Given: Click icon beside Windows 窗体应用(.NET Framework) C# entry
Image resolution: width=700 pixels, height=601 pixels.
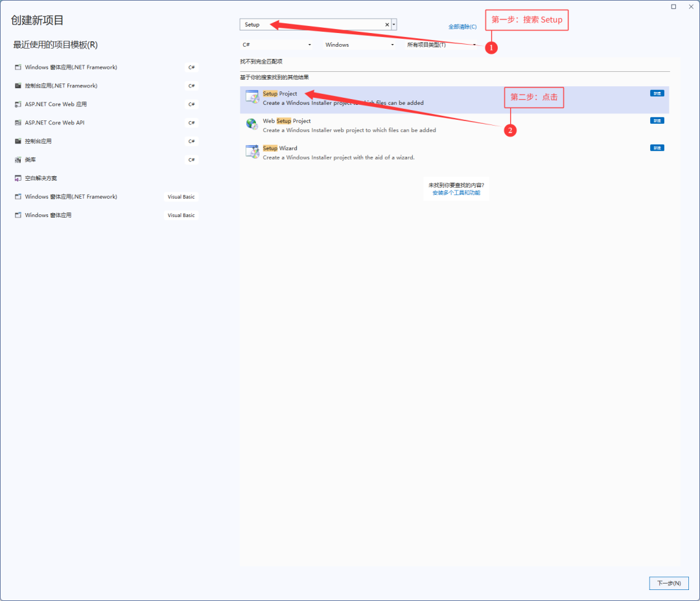Looking at the screenshot, I should (x=18, y=67).
